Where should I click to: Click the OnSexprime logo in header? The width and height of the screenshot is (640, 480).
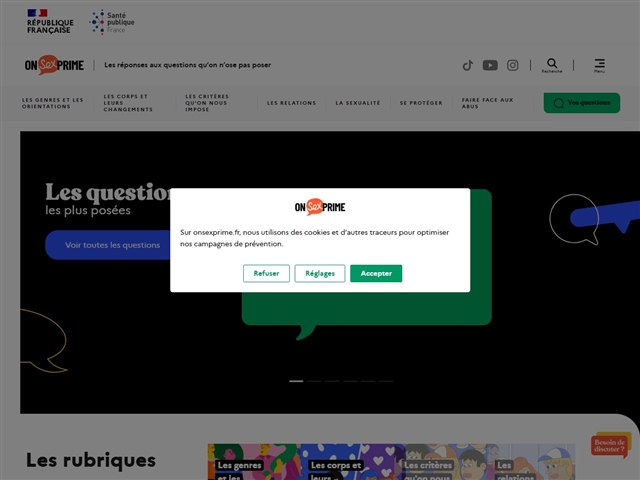54,65
